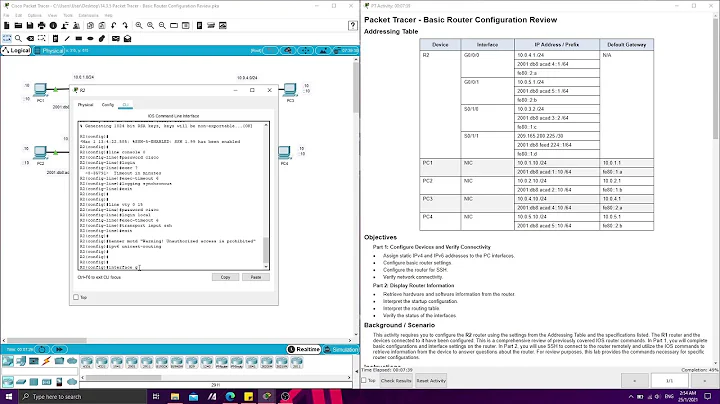
Task: Click Check Results button
Action: coord(396,381)
